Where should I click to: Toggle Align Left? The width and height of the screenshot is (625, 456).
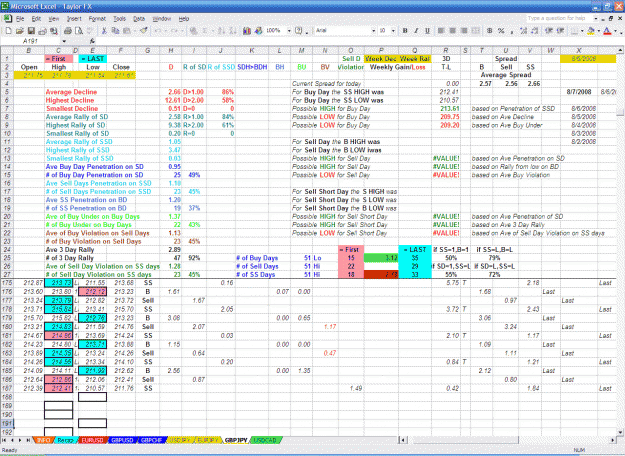pos(441,31)
